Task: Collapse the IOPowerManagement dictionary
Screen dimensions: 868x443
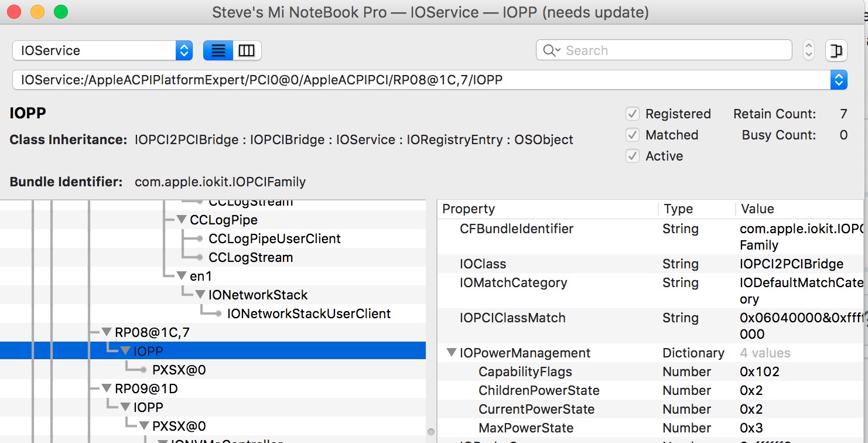Action: click(451, 353)
